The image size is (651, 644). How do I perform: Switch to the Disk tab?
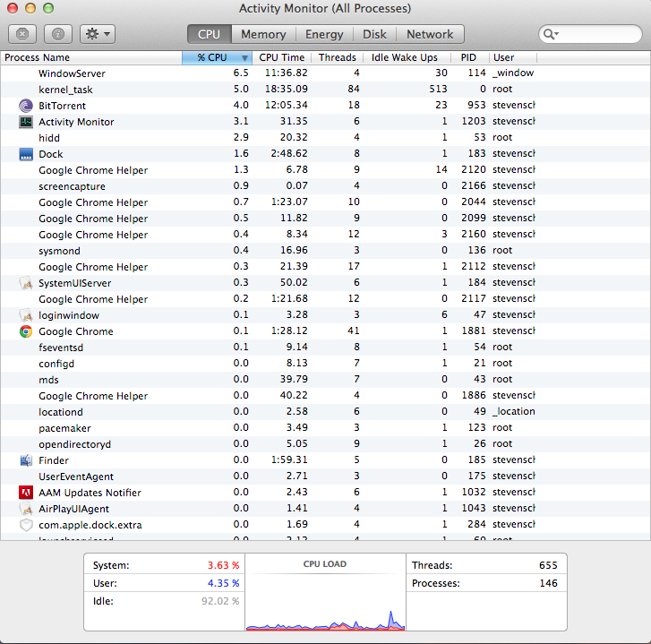[x=374, y=34]
